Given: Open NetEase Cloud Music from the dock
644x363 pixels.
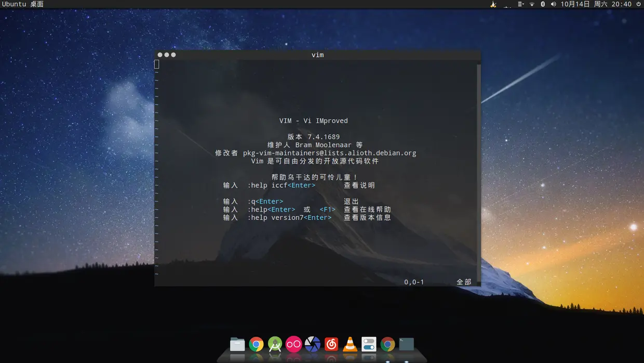Looking at the screenshot, I should point(331,344).
